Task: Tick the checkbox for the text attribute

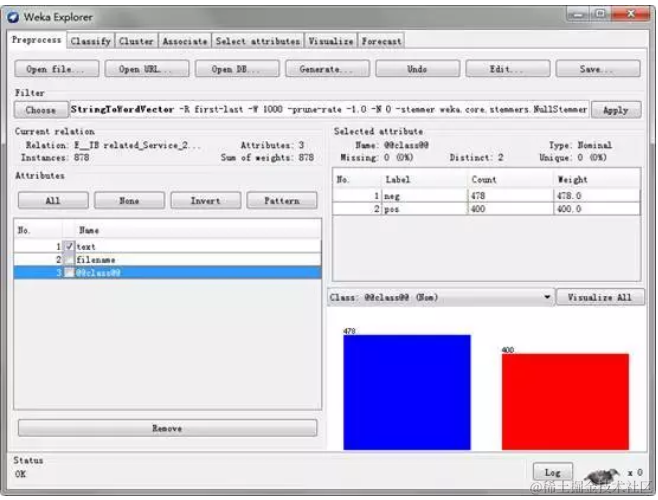Action: pyautogui.click(x=69, y=246)
